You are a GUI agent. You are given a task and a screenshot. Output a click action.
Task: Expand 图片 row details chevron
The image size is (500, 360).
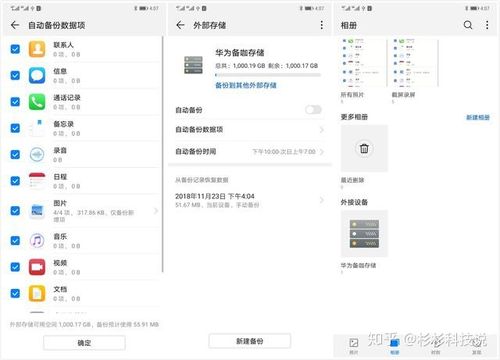[156, 211]
